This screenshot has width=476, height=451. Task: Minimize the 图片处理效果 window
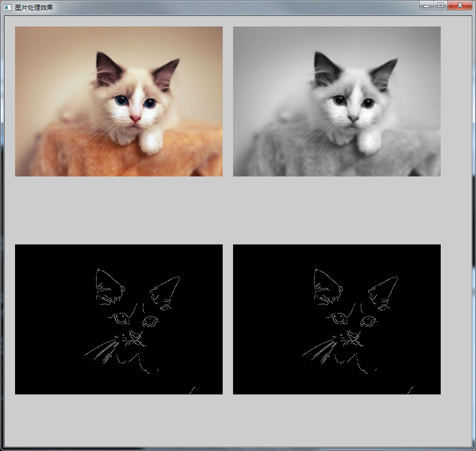pyautogui.click(x=427, y=6)
